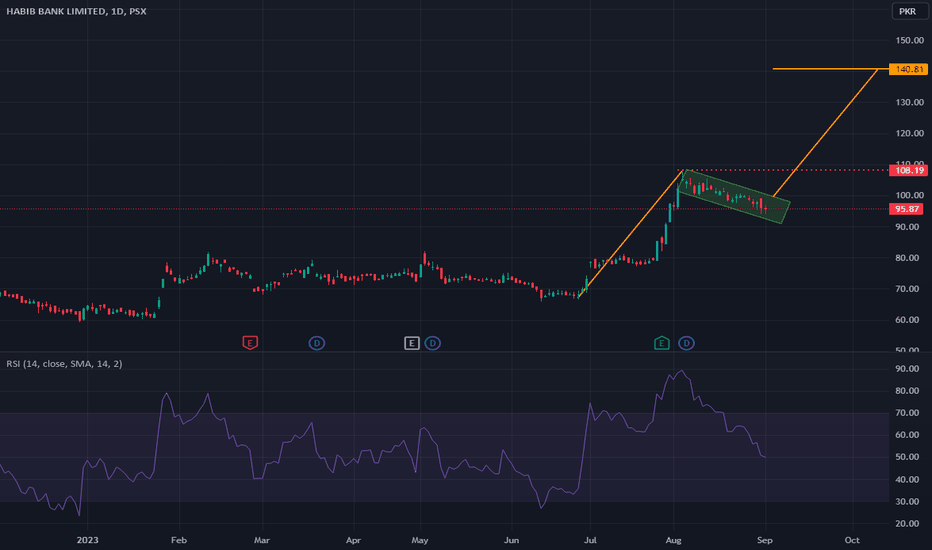The width and height of the screenshot is (932, 550).
Task: Click the Aug label on the time axis
Action: [673, 540]
